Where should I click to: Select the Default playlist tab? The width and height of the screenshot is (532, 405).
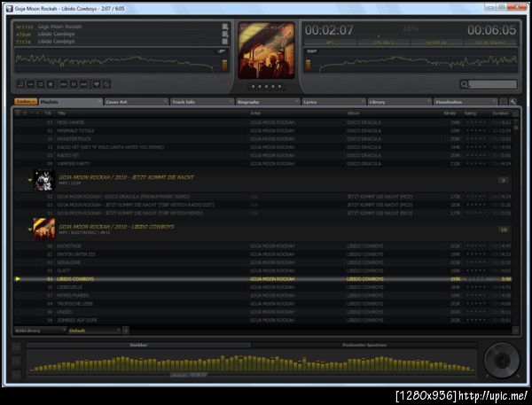(x=94, y=331)
